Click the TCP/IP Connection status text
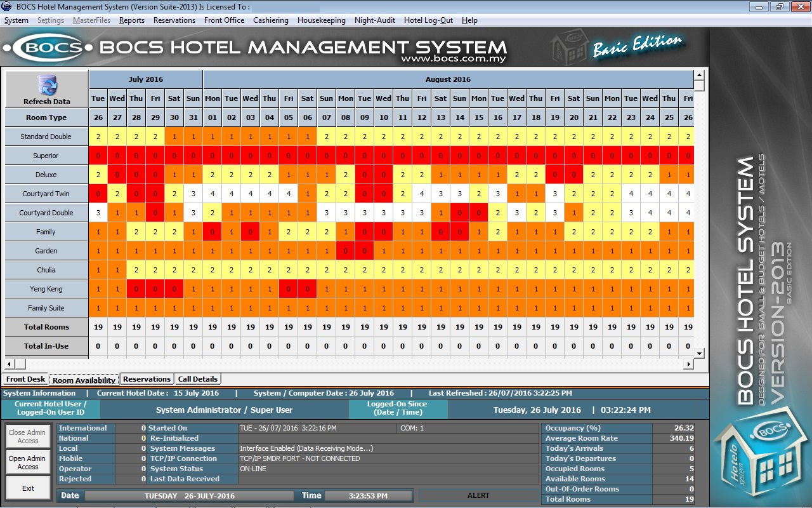 pyautogui.click(x=300, y=458)
